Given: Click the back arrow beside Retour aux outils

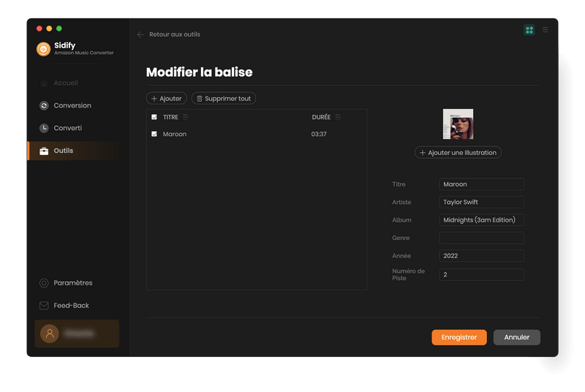Looking at the screenshot, I should (140, 34).
